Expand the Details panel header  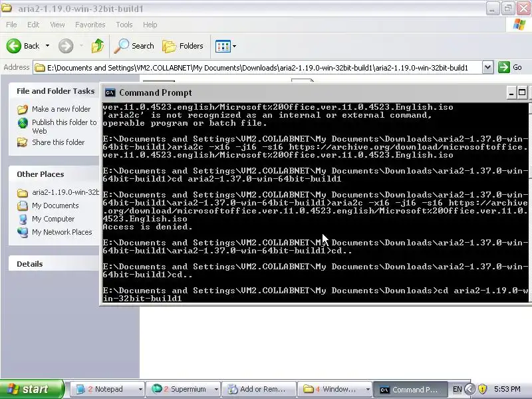[30, 264]
